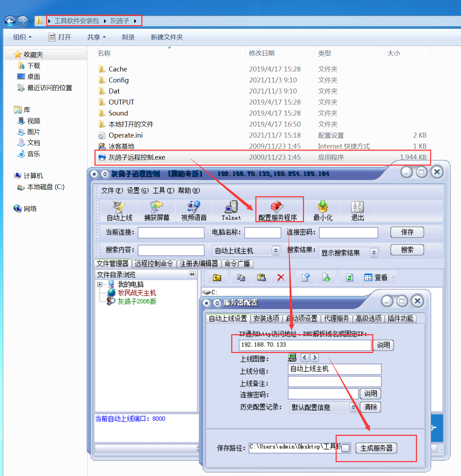Screen dimensions: 461x476
Task: Collapse the 文件目录浏览 panel with « button
Action: point(192,274)
